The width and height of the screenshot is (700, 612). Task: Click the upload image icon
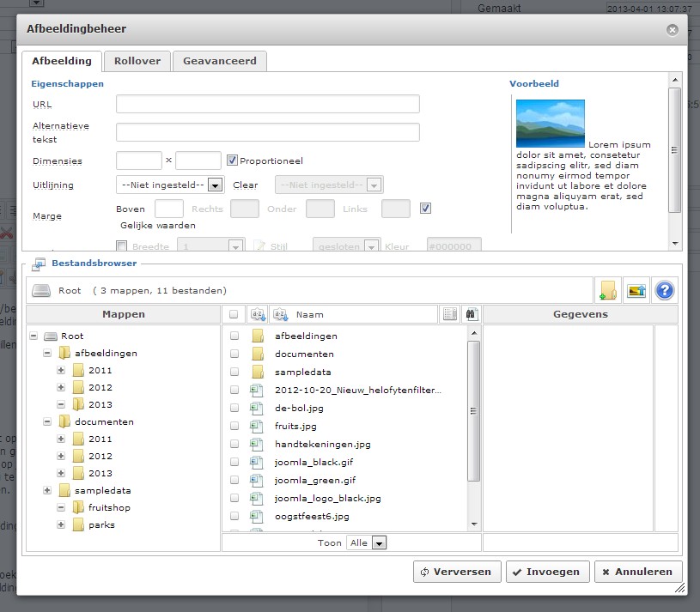(x=636, y=290)
